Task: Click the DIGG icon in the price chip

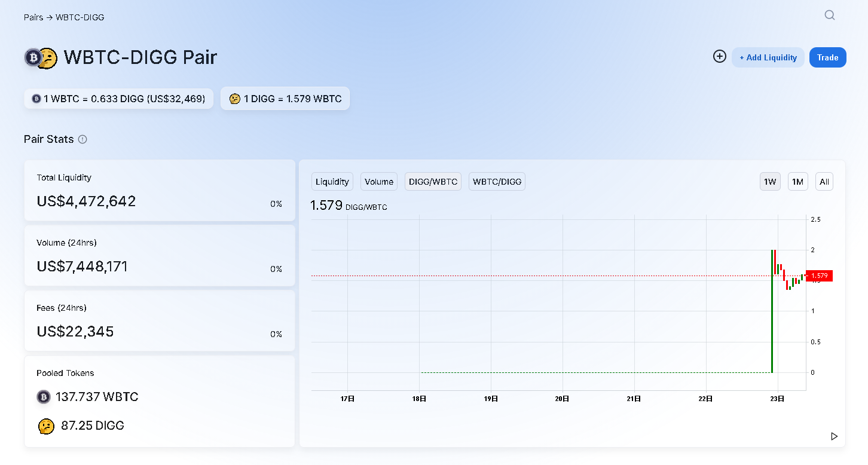Action: (235, 99)
